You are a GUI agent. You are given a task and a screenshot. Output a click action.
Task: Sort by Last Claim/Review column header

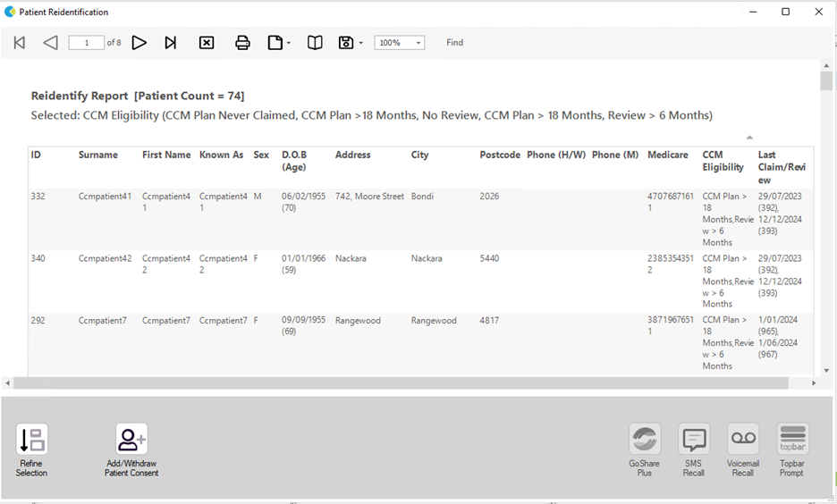(x=782, y=167)
